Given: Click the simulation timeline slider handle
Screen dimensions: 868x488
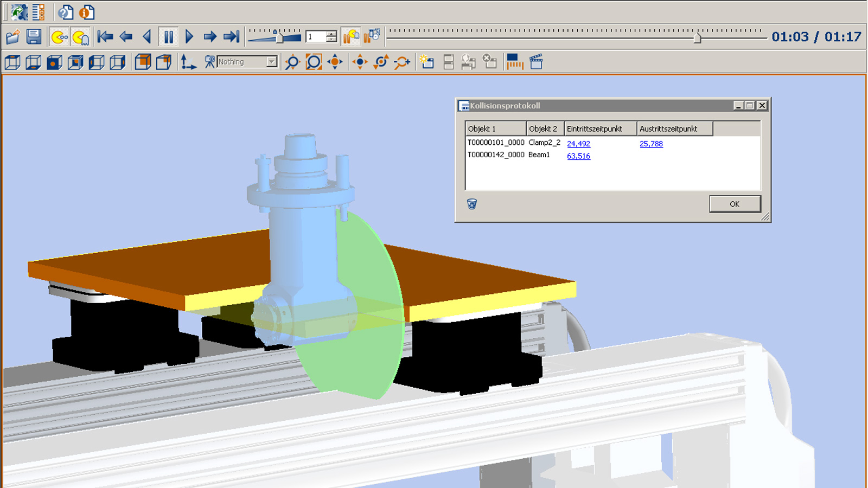Looking at the screenshot, I should (x=697, y=38).
